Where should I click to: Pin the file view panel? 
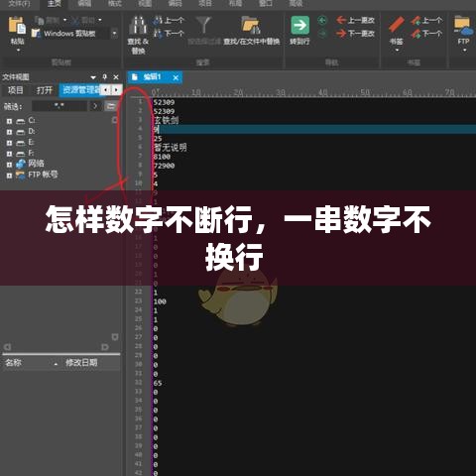[x=105, y=77]
